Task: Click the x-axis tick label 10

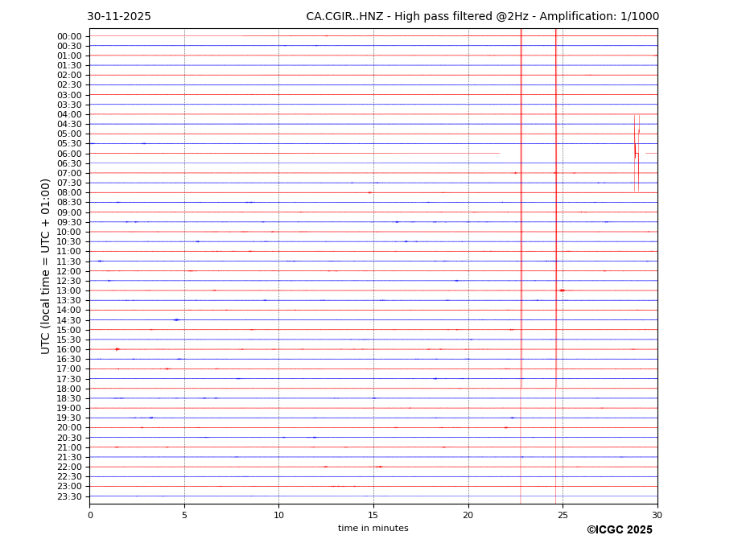Action: (x=278, y=515)
